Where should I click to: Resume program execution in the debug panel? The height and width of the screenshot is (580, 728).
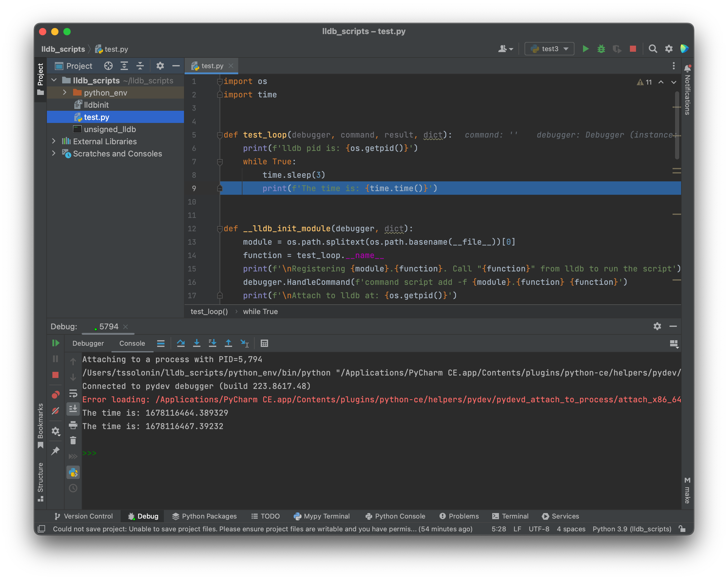point(56,343)
